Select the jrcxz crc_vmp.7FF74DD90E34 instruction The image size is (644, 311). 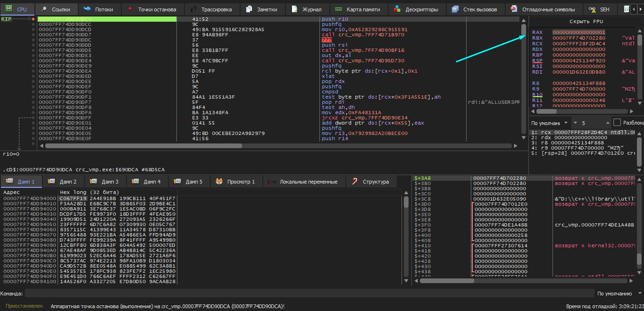[365, 118]
